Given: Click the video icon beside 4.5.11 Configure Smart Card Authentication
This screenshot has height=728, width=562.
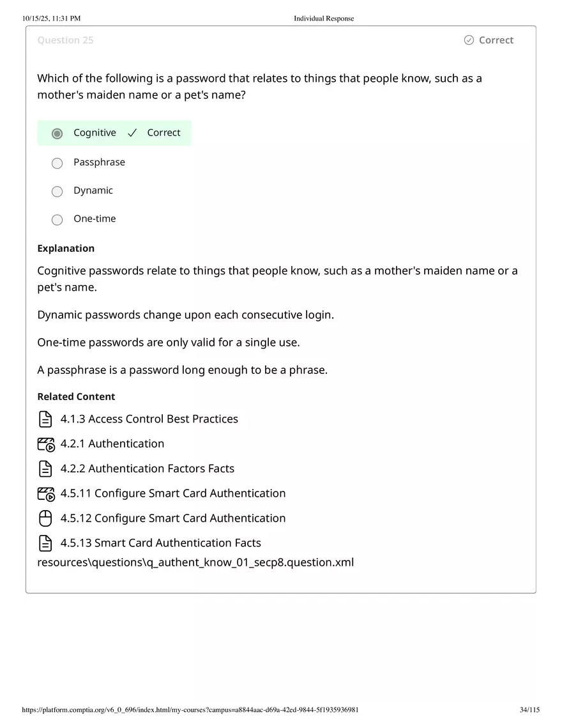Looking at the screenshot, I should (x=46, y=493).
